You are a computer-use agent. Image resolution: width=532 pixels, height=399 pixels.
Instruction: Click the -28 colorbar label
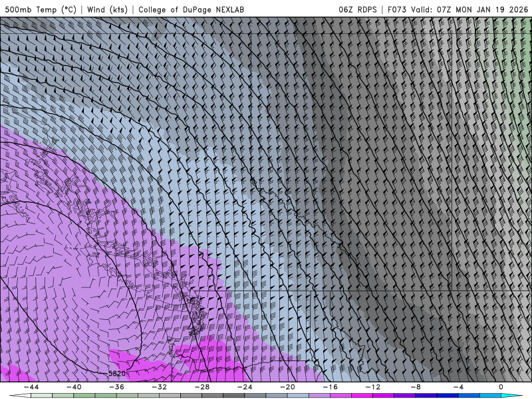[202, 387]
